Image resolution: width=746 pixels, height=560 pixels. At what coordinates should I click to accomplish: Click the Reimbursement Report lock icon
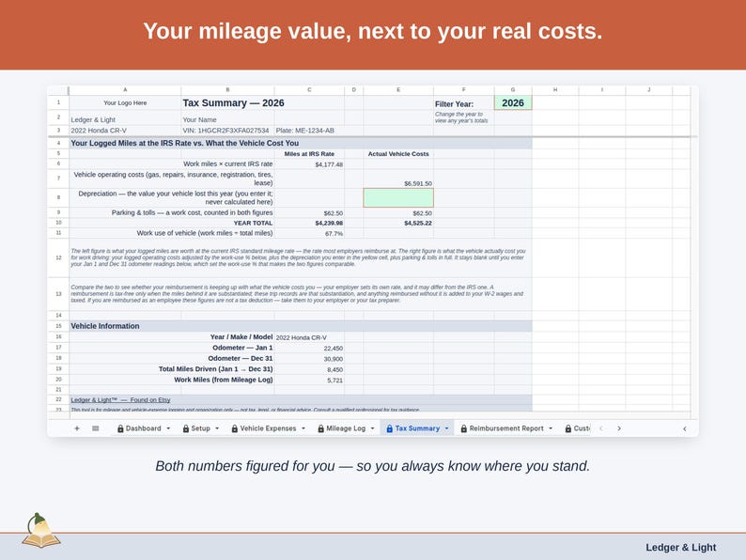464,428
